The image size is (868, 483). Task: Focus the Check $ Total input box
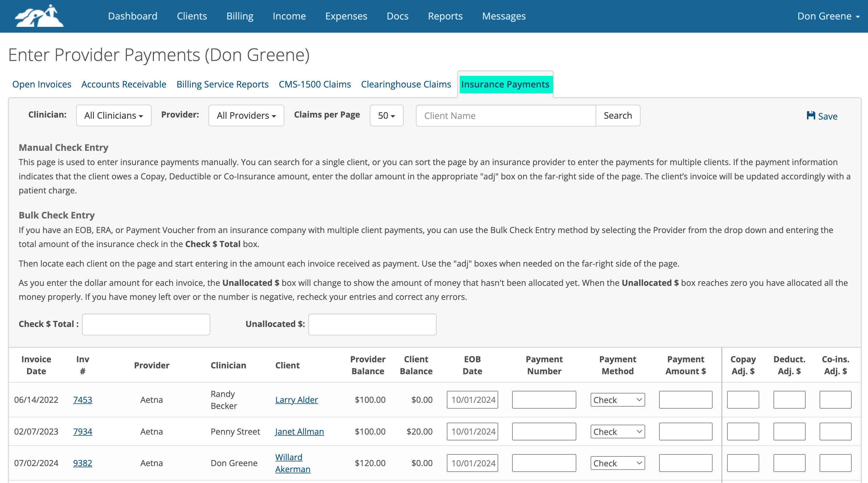(x=146, y=324)
